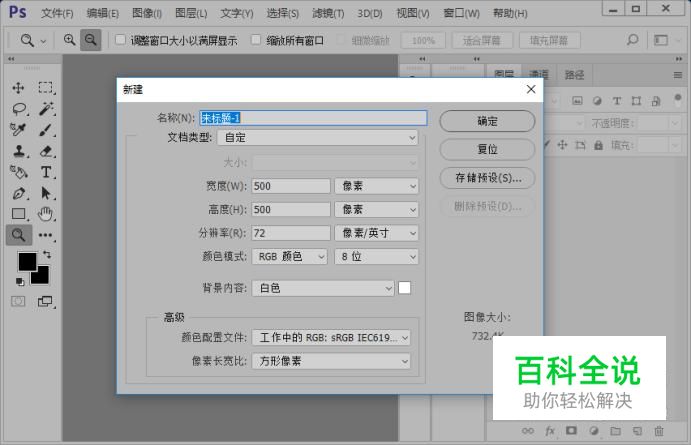691x445 pixels.
Task: Open the document type dropdown
Action: 317,137
